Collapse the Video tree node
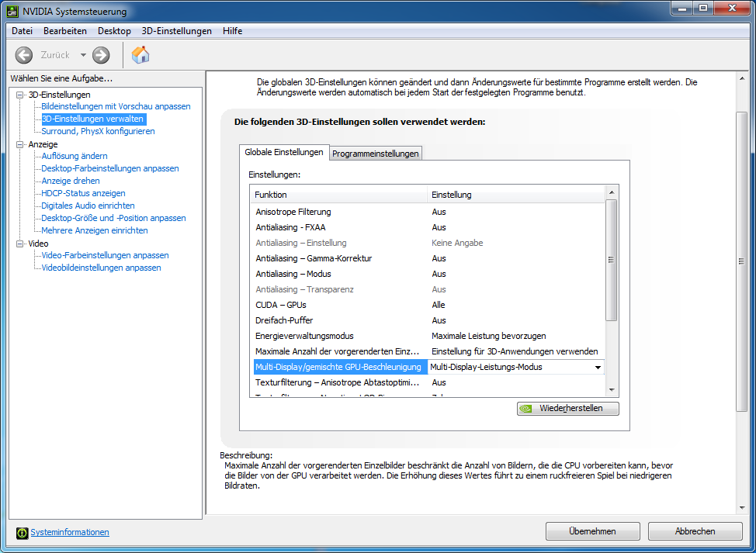Screen dimensions: 756x553 19,244
